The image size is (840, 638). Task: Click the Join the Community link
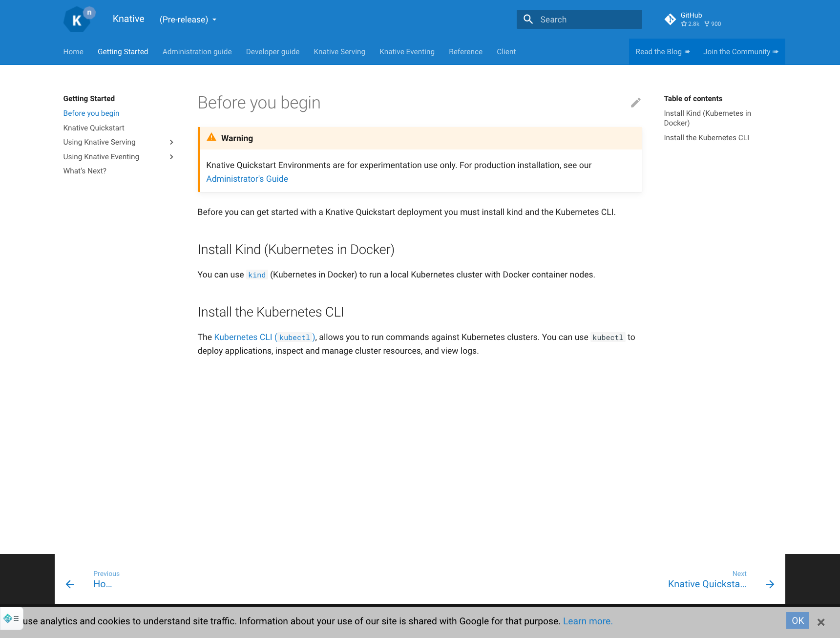coord(741,52)
